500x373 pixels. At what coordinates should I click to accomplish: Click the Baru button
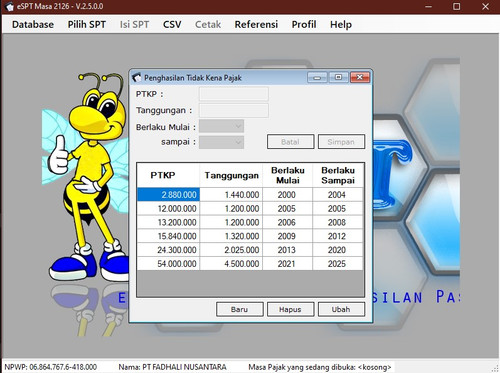[x=240, y=309]
